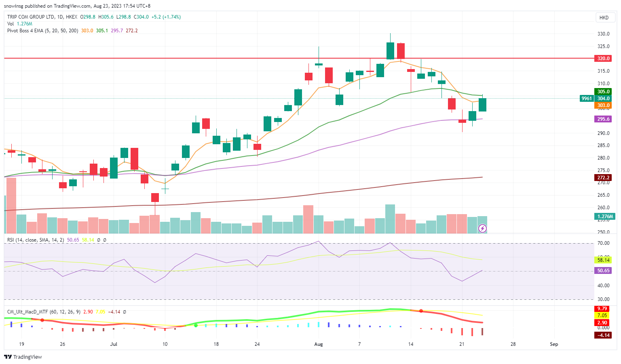The width and height of the screenshot is (621, 364).
Task: Click the red 2.90 MACD axis label
Action: click(602, 323)
